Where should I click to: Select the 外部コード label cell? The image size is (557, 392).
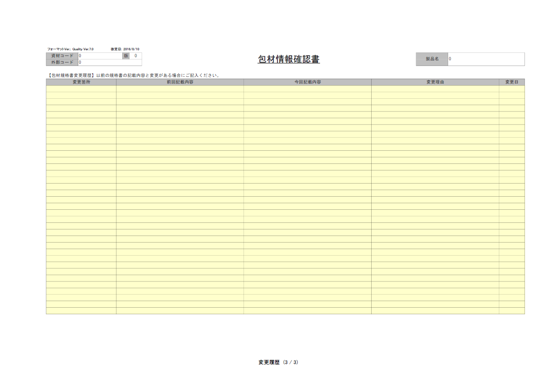coord(62,62)
